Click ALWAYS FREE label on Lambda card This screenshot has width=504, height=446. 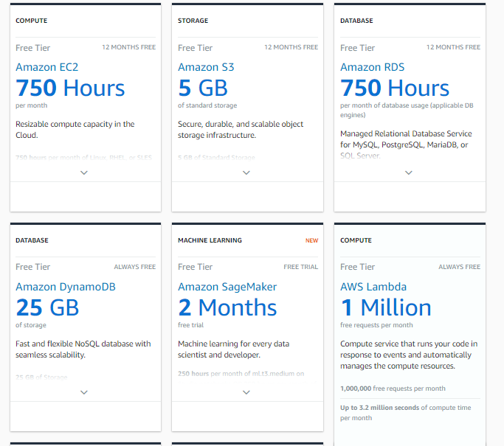tap(459, 267)
